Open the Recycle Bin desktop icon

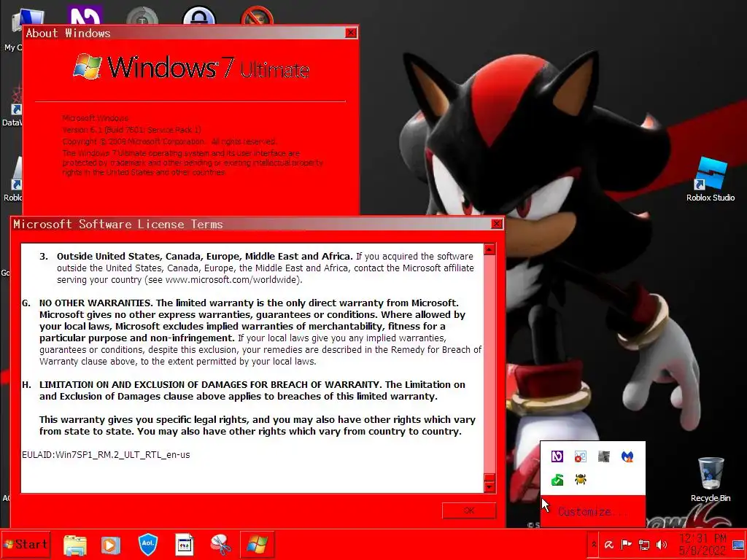pos(711,480)
